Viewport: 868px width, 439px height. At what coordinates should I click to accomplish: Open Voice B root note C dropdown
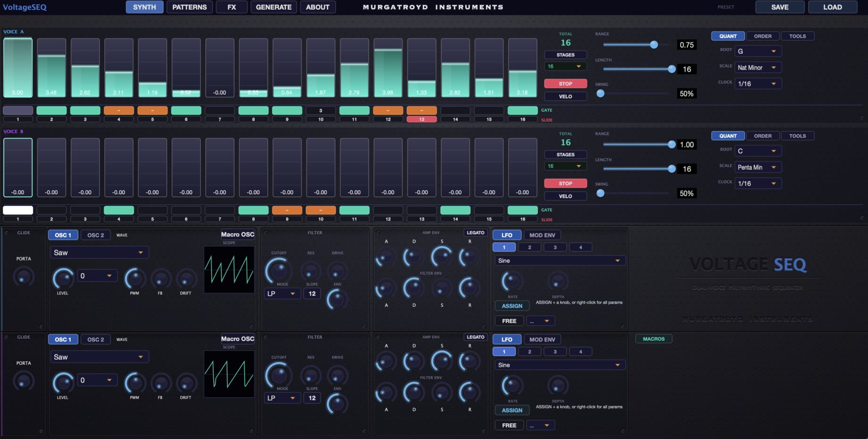[x=758, y=151]
